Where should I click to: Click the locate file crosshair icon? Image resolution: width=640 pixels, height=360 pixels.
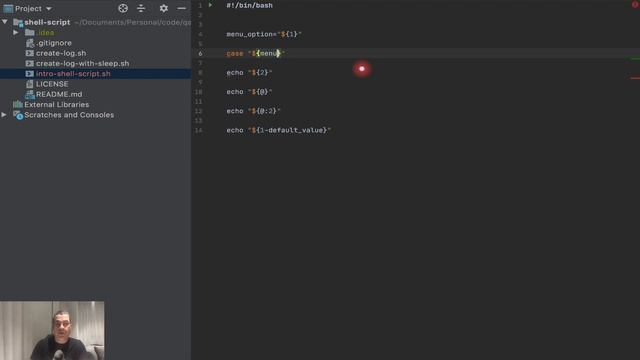123,8
